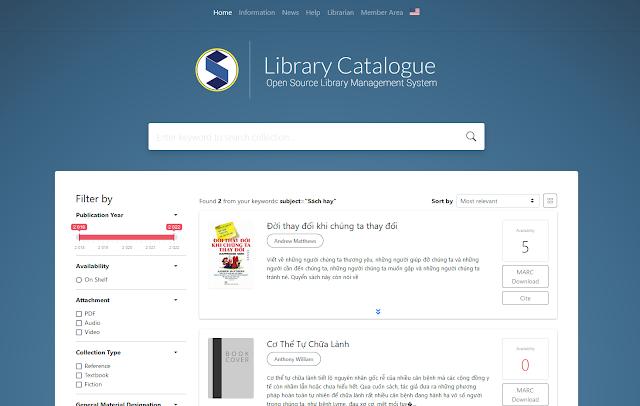Check the Video attachment filter
Screen dimensions: 640x406
tap(79, 332)
